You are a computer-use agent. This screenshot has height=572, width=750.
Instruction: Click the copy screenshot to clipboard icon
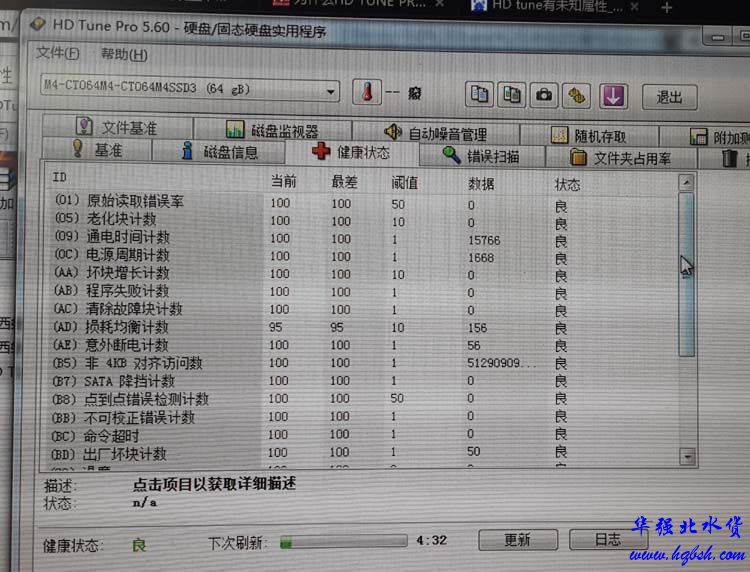click(511, 95)
